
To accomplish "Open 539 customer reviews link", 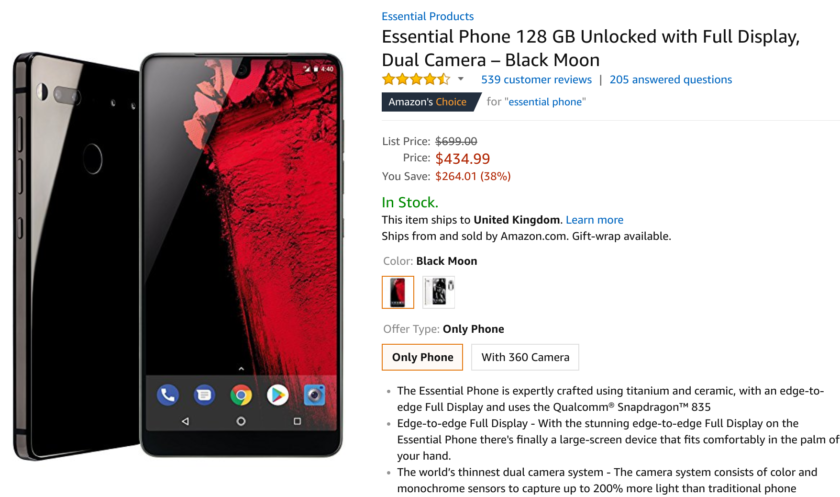I will (x=536, y=79).
